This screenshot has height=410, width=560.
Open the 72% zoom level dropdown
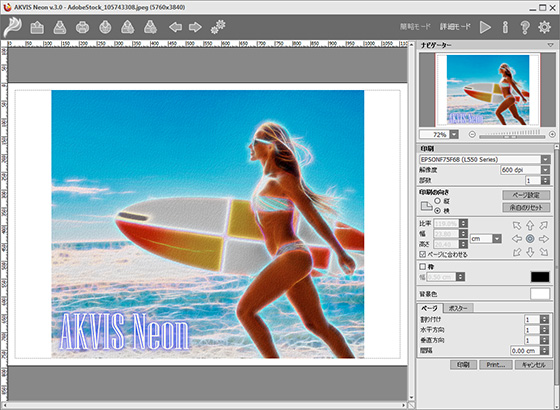point(454,135)
